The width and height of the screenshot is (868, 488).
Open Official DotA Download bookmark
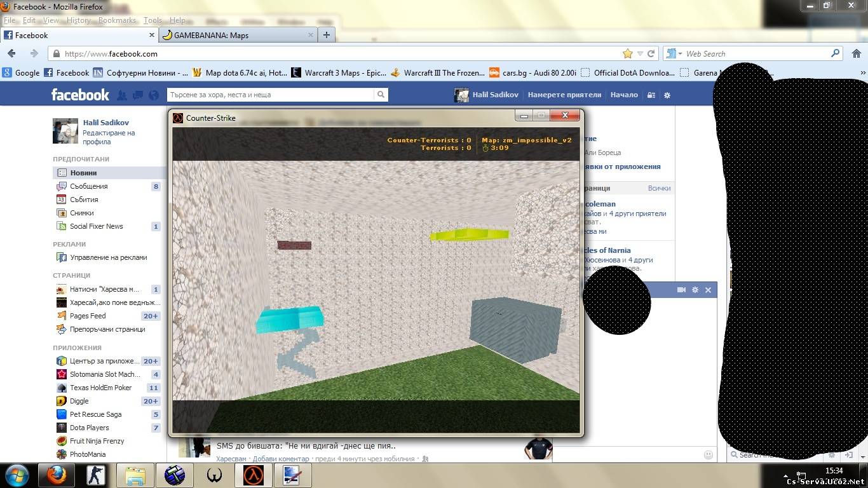tap(628, 72)
